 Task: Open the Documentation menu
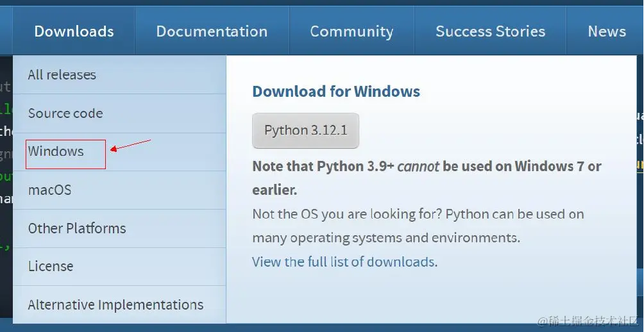(x=212, y=31)
